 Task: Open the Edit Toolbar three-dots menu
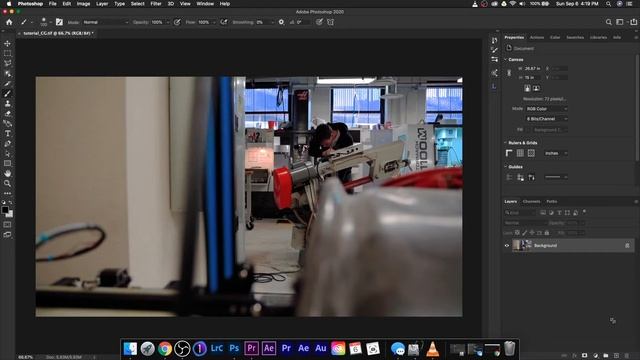(7, 193)
